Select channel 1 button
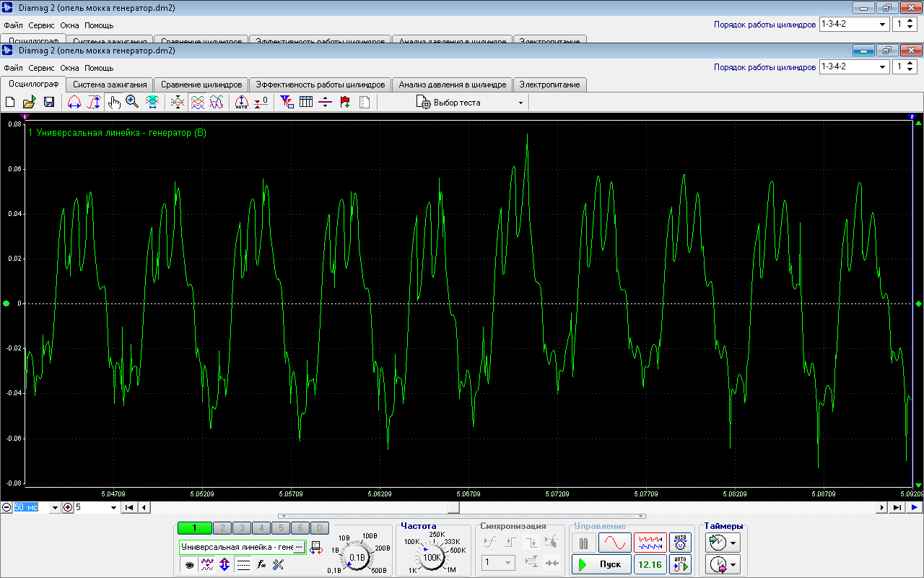924x578 pixels. [194, 529]
